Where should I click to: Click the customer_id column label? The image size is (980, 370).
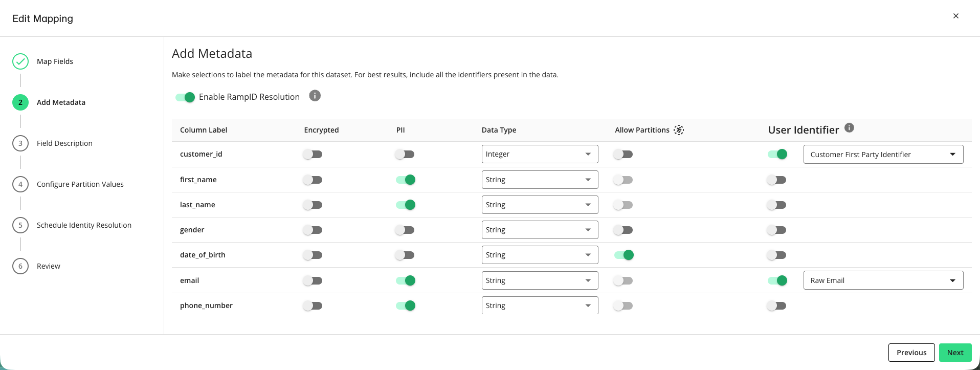point(201,154)
